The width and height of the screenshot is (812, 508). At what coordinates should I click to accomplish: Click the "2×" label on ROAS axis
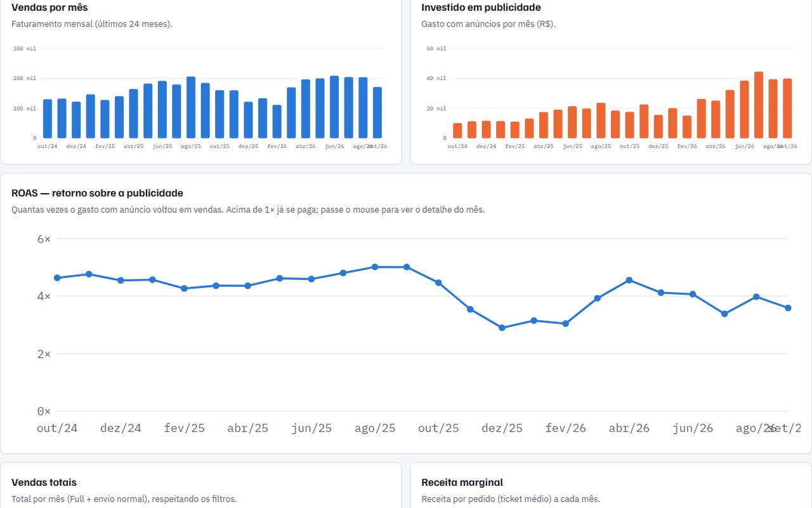tap(44, 354)
